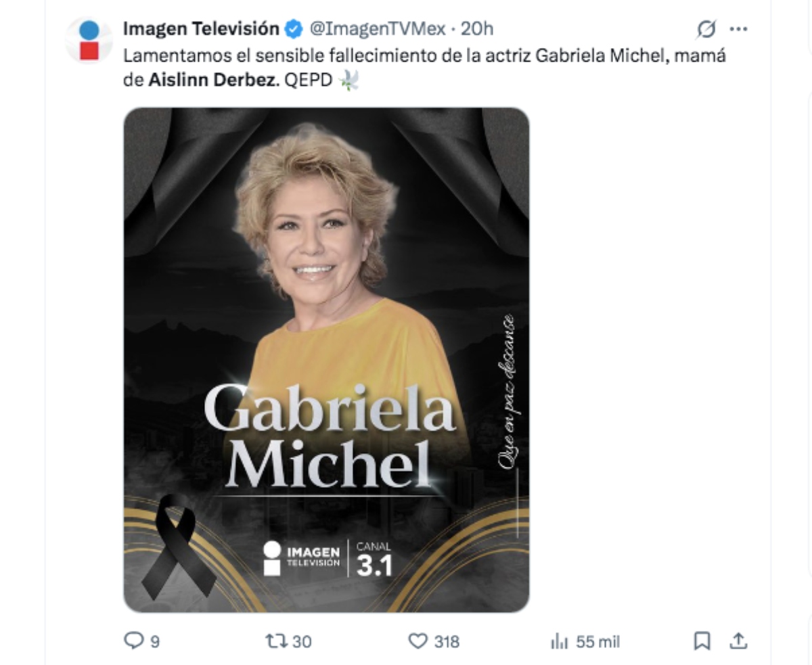Click the 55 mil views count
Image resolution: width=812 pixels, height=665 pixels.
tap(597, 641)
